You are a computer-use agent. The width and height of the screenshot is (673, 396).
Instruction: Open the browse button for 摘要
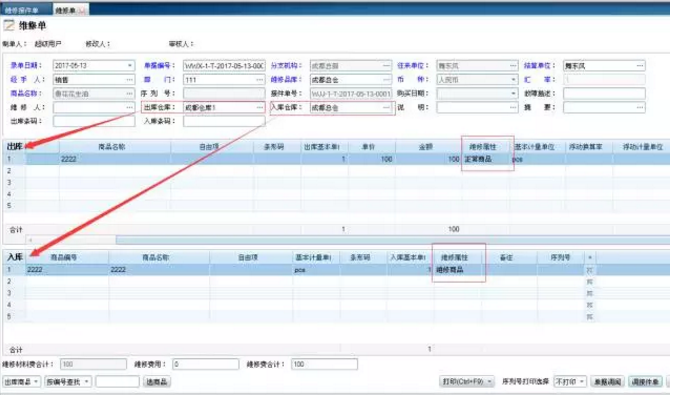[640, 107]
